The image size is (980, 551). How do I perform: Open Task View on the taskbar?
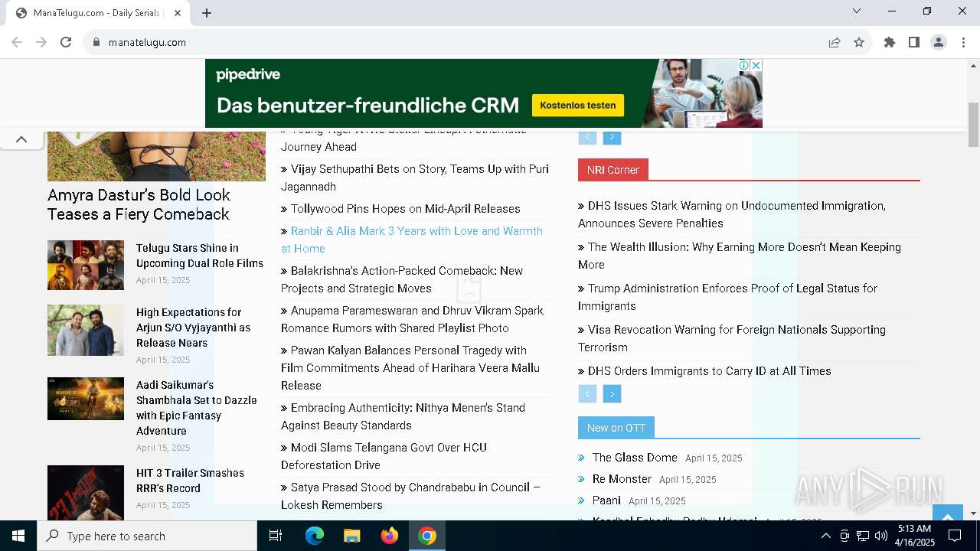tap(276, 536)
